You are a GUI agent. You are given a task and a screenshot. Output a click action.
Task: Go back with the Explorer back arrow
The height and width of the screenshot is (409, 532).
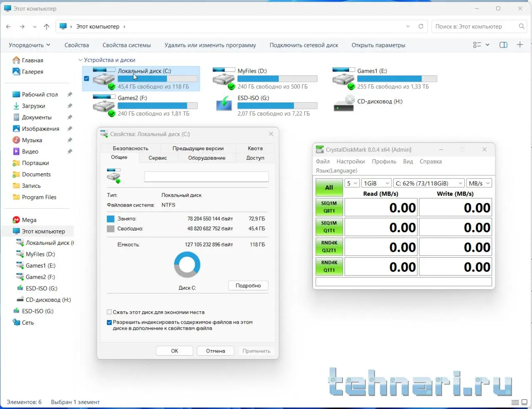pos(8,27)
